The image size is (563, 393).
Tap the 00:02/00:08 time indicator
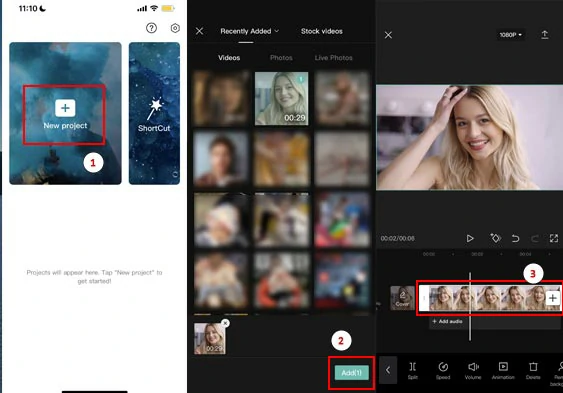397,238
